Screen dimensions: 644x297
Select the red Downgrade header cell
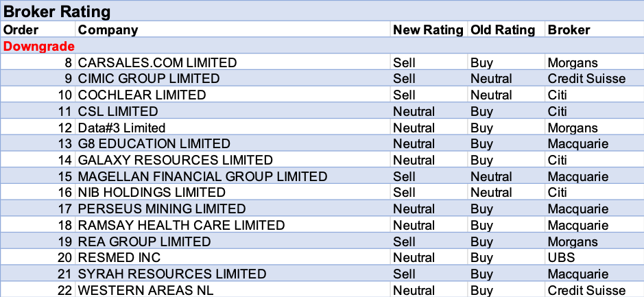pyautogui.click(x=39, y=46)
